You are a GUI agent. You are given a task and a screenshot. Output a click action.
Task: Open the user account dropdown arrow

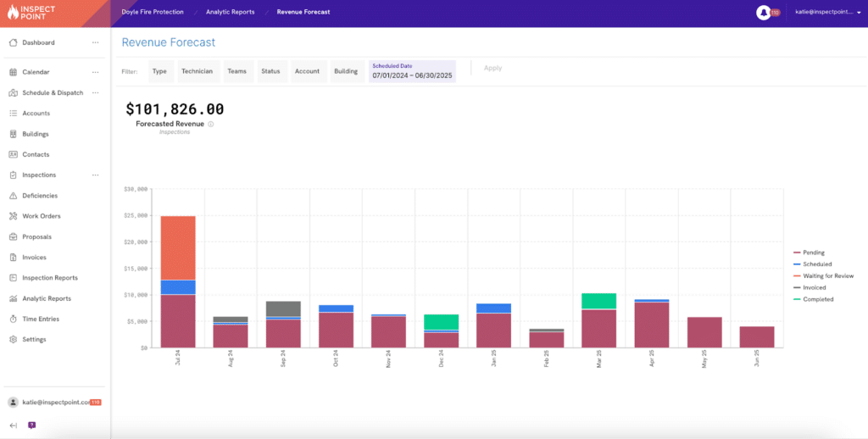tap(859, 13)
